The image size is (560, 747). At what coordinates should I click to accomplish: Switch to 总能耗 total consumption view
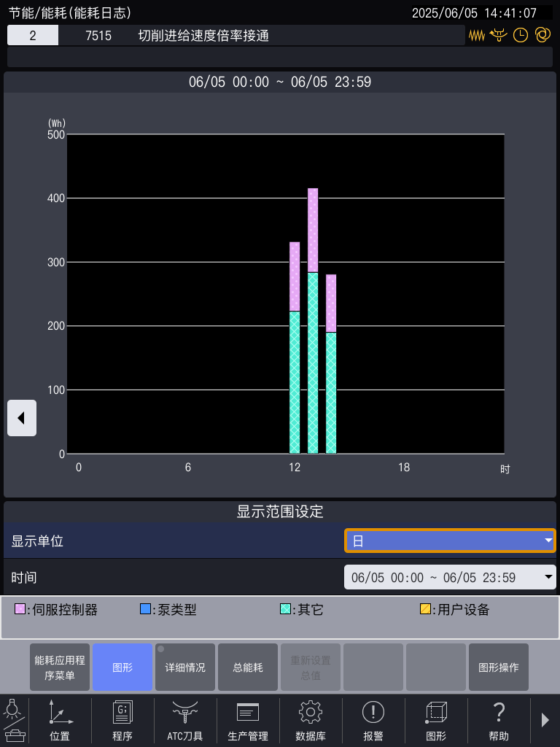(248, 667)
